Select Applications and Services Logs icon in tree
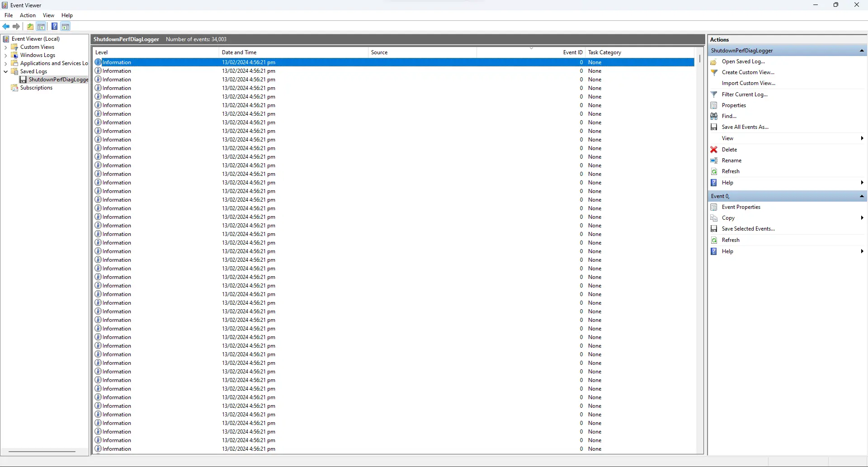The width and height of the screenshot is (868, 467). [14, 63]
